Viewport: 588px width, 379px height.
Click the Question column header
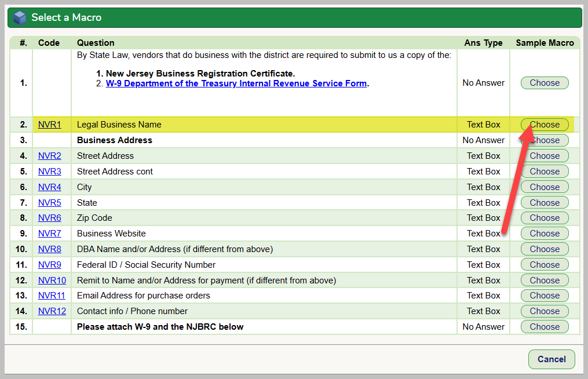[x=96, y=43]
